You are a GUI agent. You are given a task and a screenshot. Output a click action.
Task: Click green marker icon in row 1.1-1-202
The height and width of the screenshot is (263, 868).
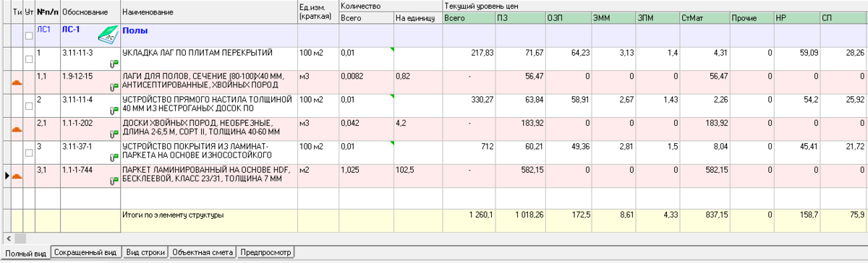(114, 134)
